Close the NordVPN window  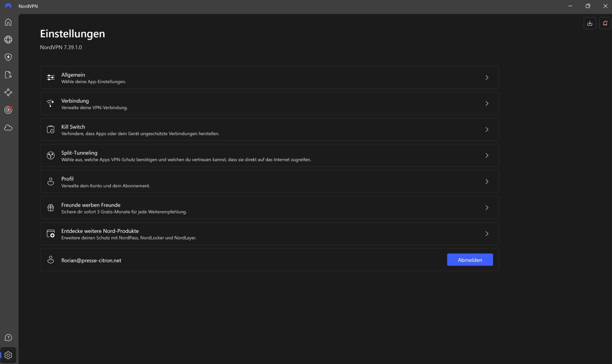tap(605, 6)
